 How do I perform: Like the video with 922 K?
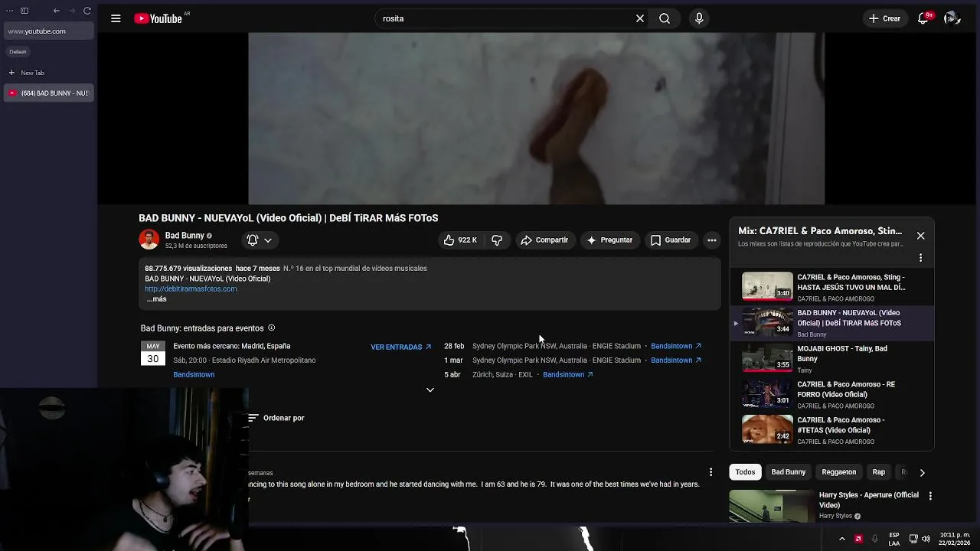point(460,240)
